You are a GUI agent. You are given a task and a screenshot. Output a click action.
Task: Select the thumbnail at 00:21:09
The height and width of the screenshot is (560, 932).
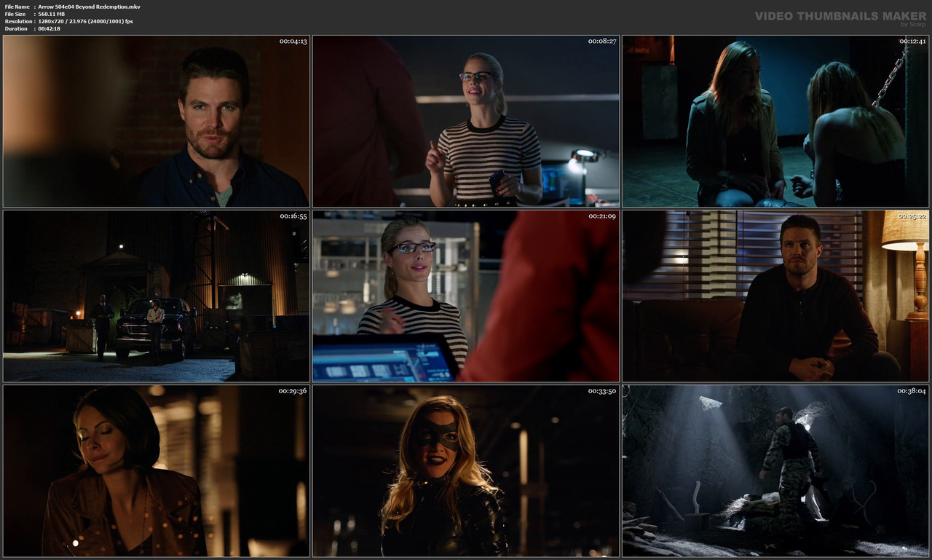point(466,296)
